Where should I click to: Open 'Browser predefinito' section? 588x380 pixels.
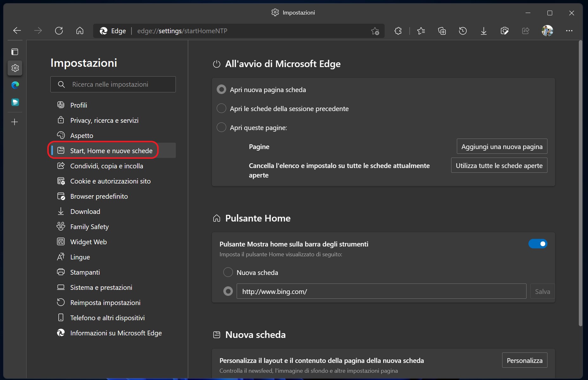coord(113,196)
